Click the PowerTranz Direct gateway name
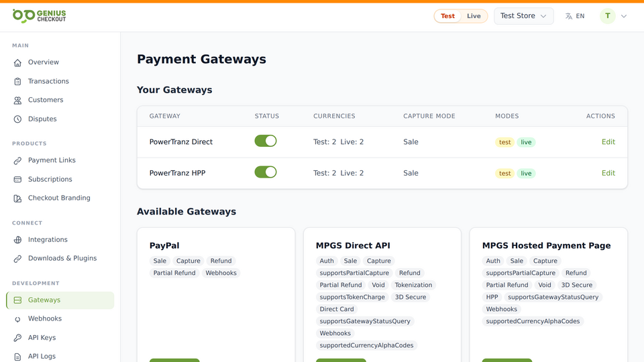644x362 pixels. click(181, 142)
